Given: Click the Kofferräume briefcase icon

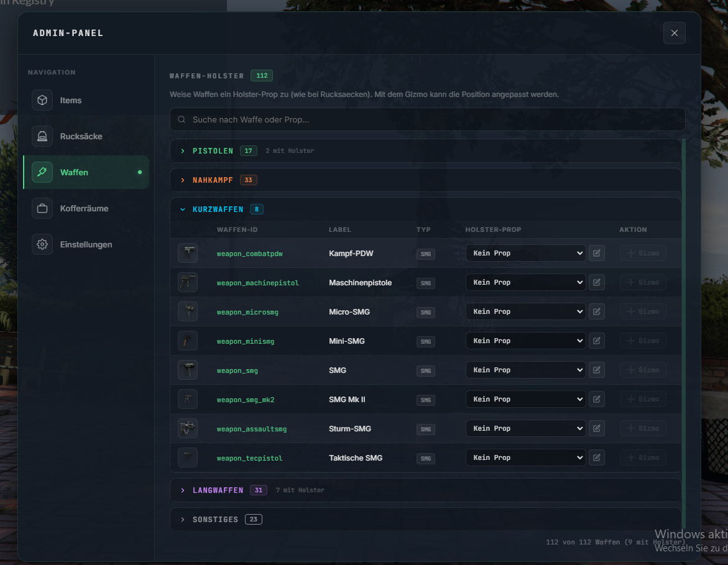Looking at the screenshot, I should [x=42, y=208].
